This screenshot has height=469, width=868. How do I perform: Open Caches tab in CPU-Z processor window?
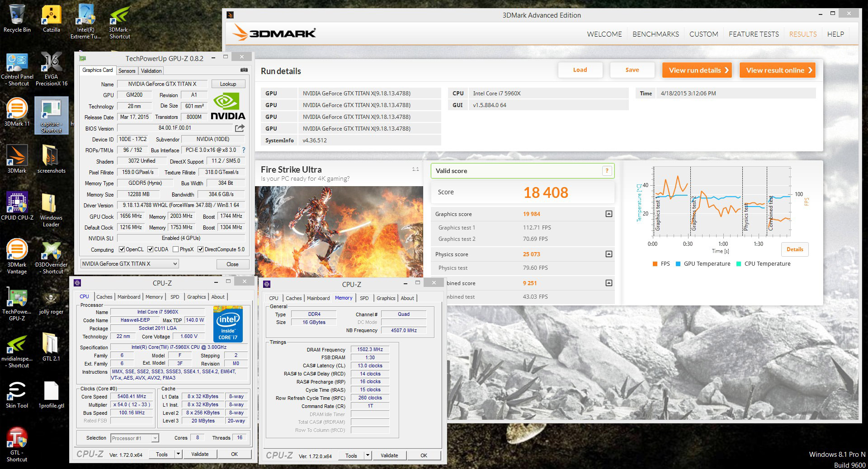[104, 297]
